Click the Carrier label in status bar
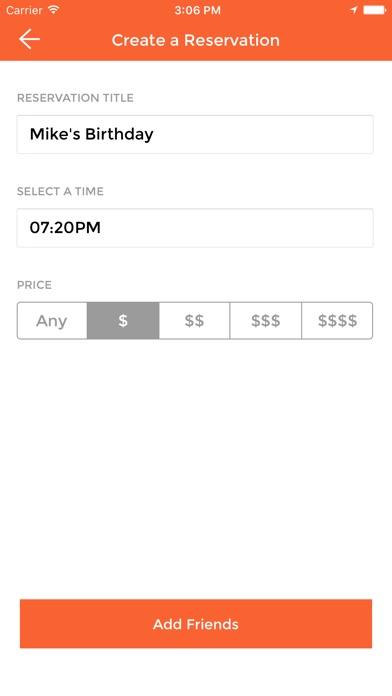The image size is (392, 696). [24, 10]
